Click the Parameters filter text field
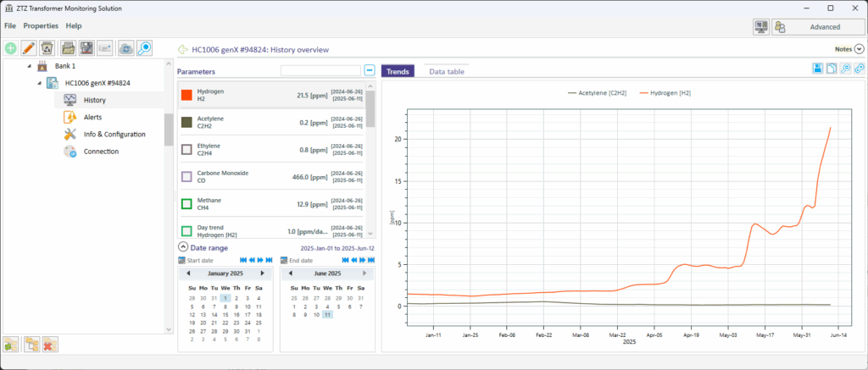This screenshot has width=868, height=370. point(320,70)
